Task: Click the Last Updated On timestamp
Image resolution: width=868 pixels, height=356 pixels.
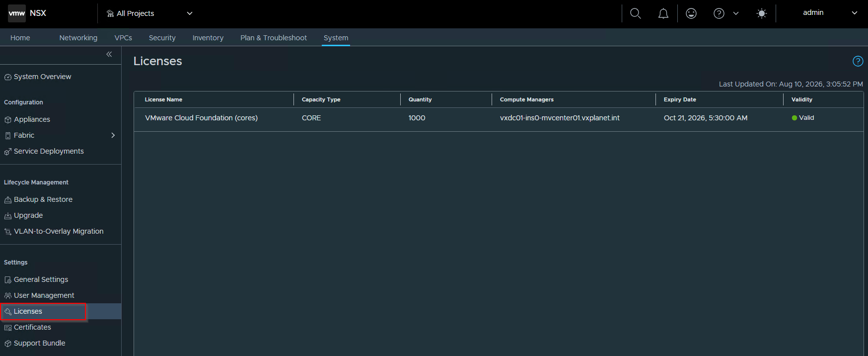Action: [791, 84]
